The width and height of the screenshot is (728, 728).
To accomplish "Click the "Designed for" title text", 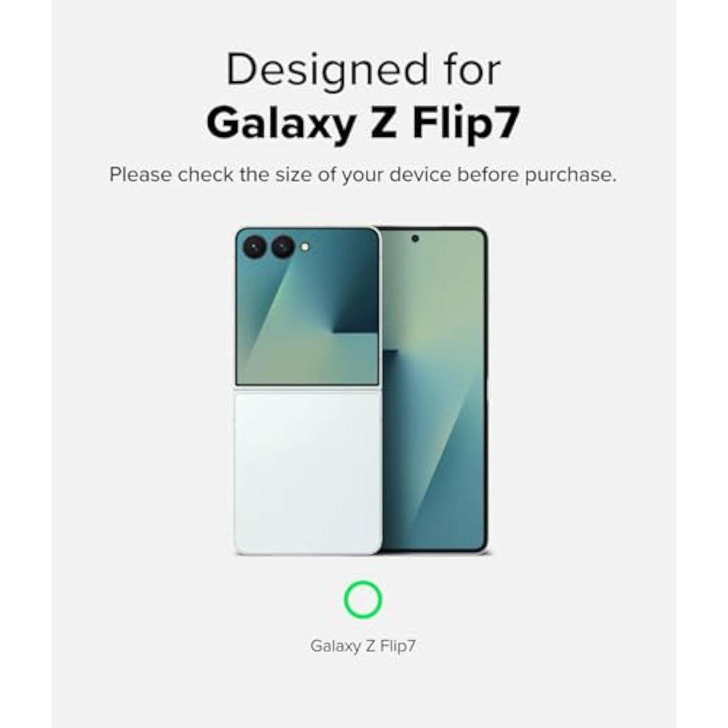I will [363, 70].
